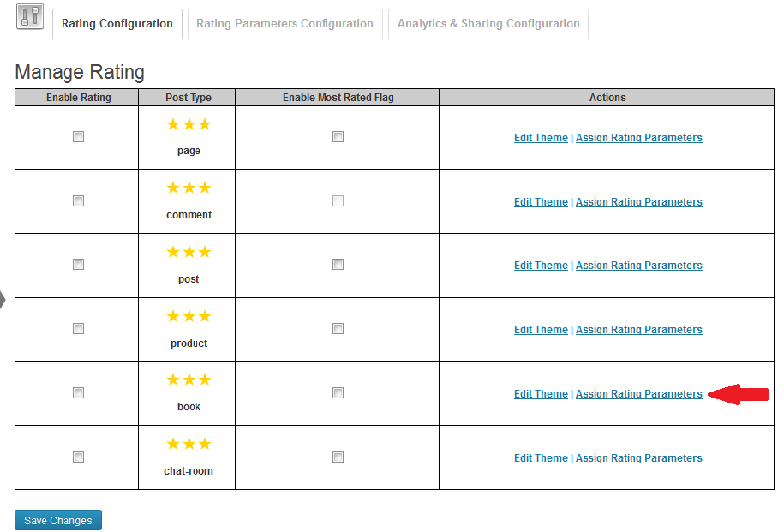Toggle Most Rated Flag for product
This screenshot has height=532, width=784.
[x=338, y=328]
